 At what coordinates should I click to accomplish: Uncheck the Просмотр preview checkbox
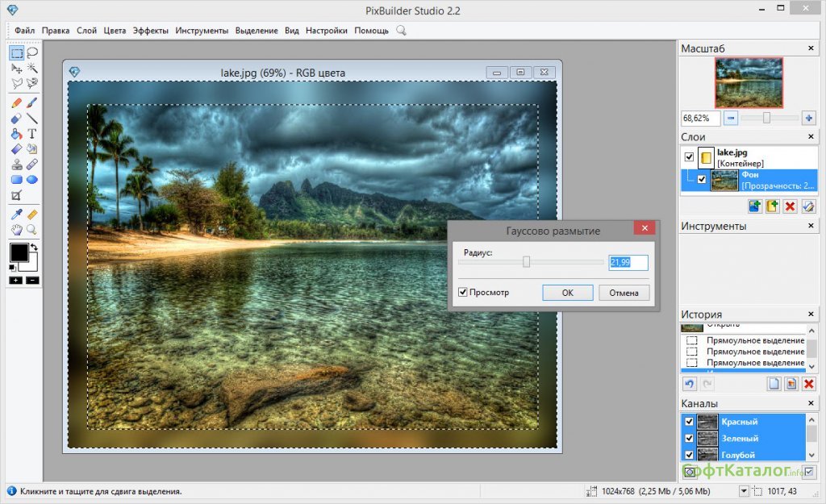(462, 292)
